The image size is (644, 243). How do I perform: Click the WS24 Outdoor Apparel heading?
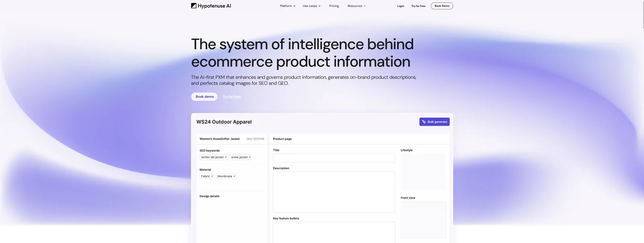[x=224, y=122]
